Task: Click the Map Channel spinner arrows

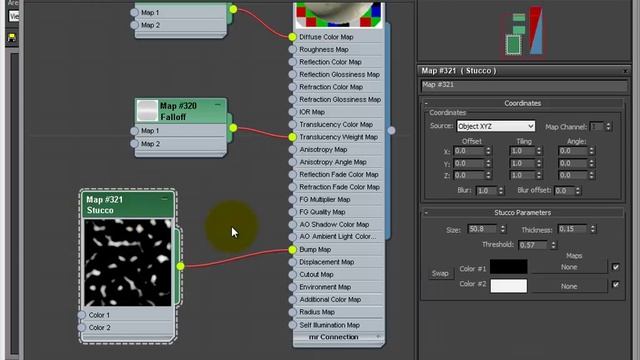Action: coord(608,127)
